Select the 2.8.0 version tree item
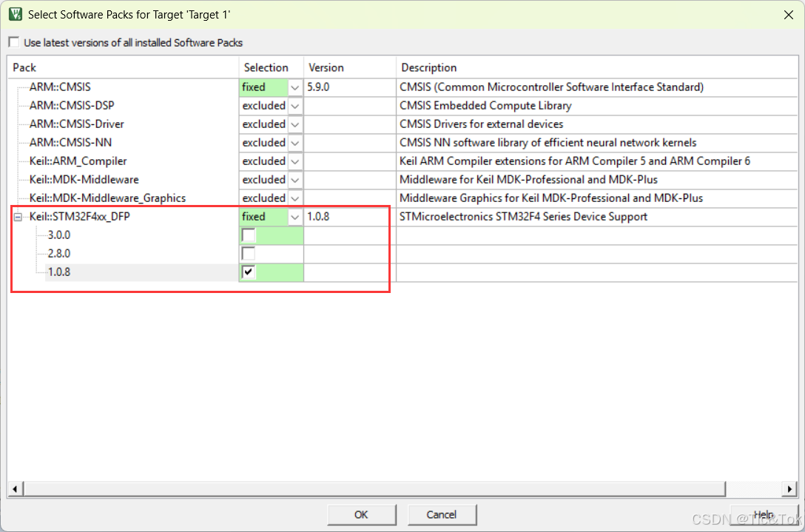Image resolution: width=805 pixels, height=532 pixels. [59, 254]
